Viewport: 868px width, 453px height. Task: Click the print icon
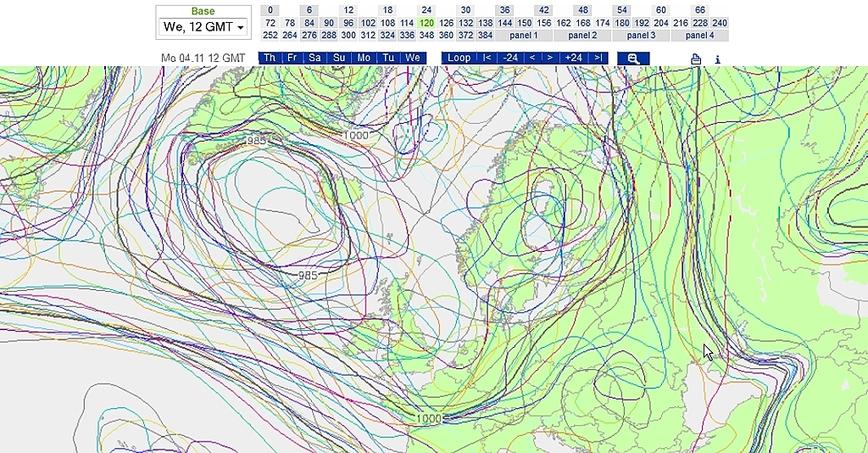[x=696, y=59]
